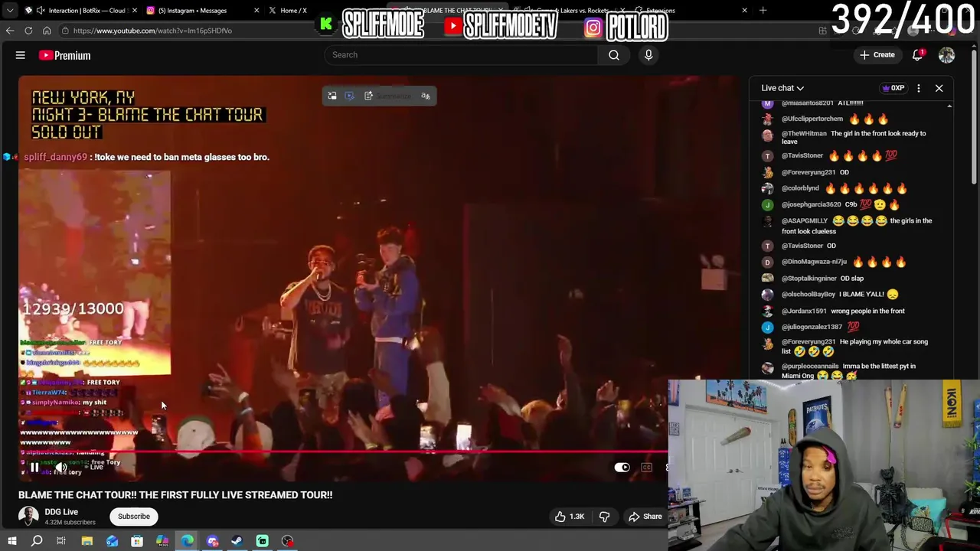Click @ASAPGMILLY chat username
The height and width of the screenshot is (551, 980).
(x=805, y=220)
